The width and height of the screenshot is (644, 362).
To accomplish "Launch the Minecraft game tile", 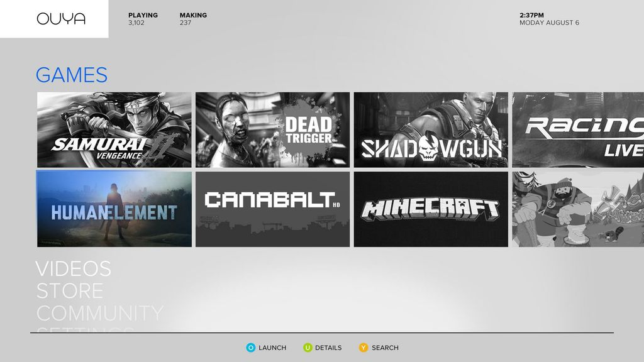I will pyautogui.click(x=431, y=209).
